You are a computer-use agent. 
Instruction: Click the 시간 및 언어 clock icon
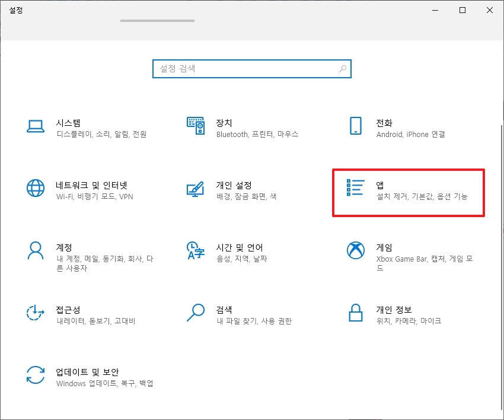[196, 250]
